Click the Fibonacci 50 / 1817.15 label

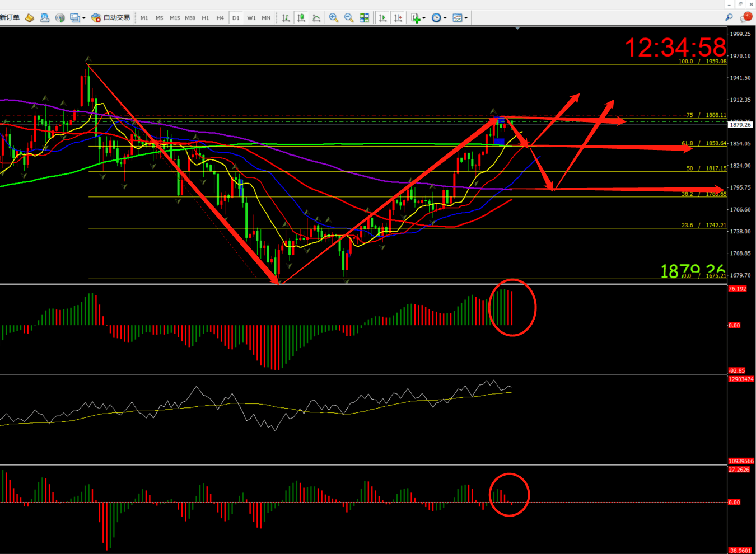706,168
